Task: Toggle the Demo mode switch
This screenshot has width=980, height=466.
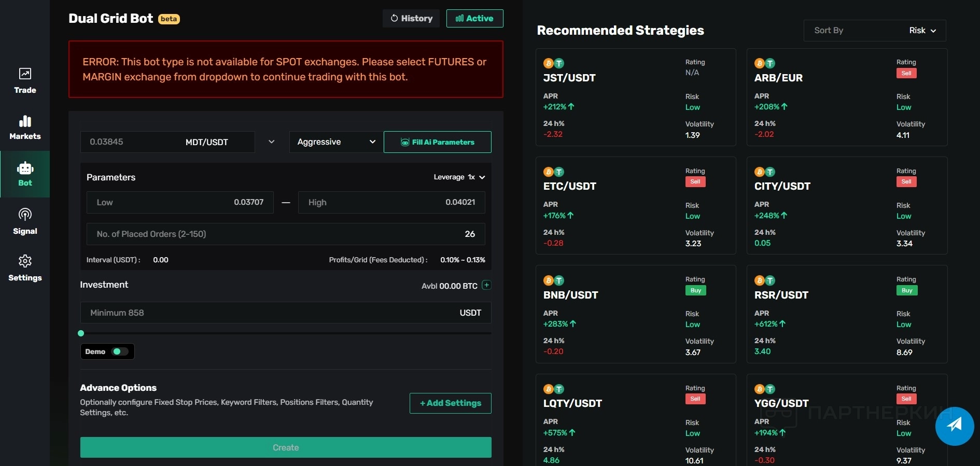Action: click(x=120, y=351)
